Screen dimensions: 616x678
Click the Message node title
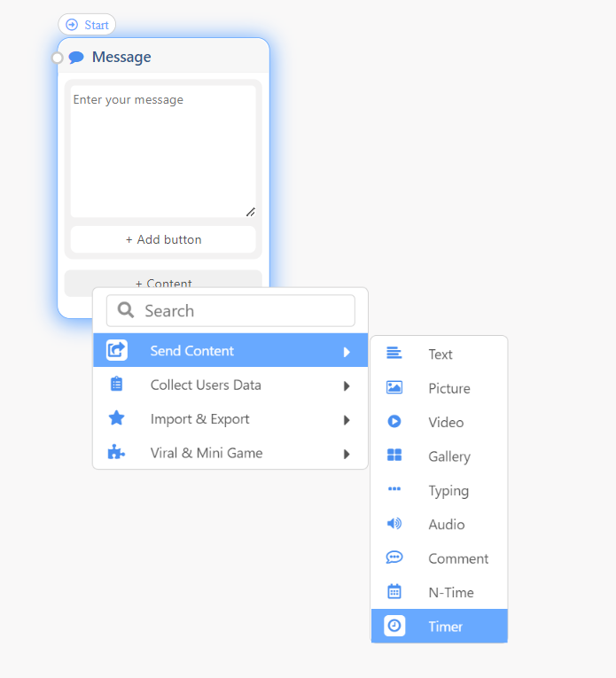tap(121, 57)
